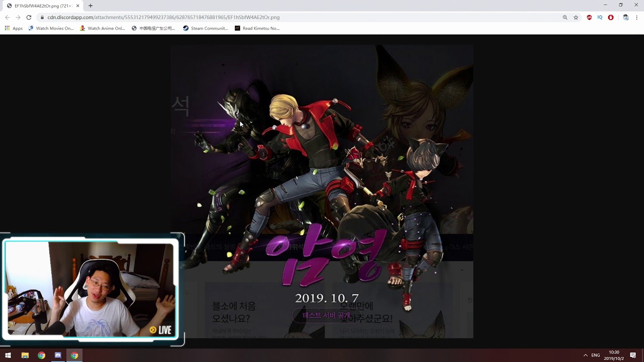Click the displayed game poster image

tap(321, 191)
